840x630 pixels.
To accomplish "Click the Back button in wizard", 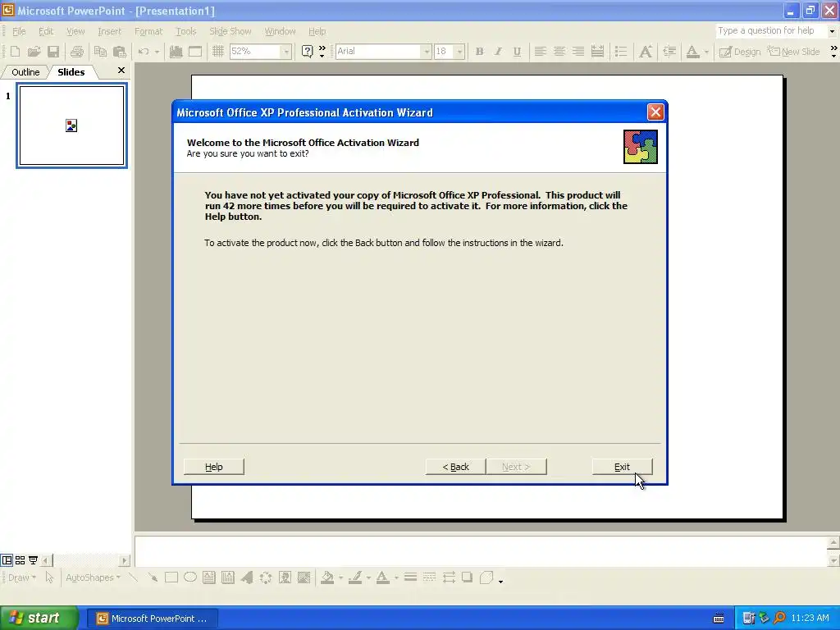I will coord(455,467).
